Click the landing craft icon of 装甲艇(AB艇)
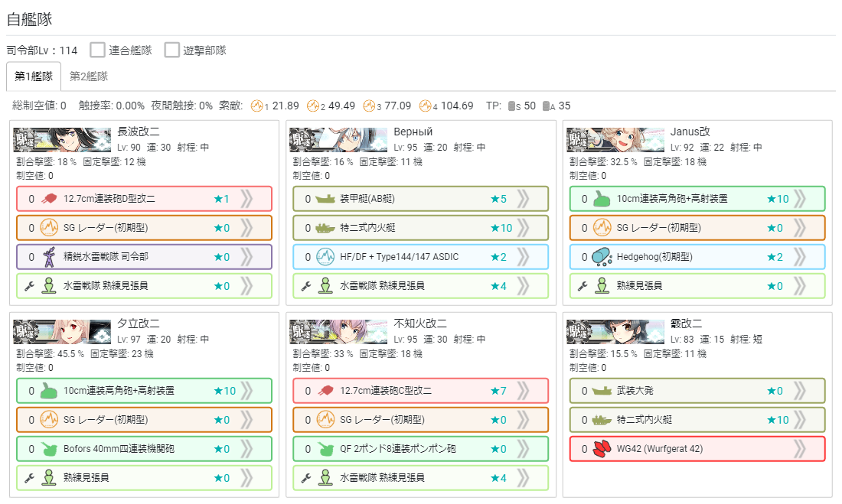This screenshot has height=504, width=842. pyautogui.click(x=325, y=199)
